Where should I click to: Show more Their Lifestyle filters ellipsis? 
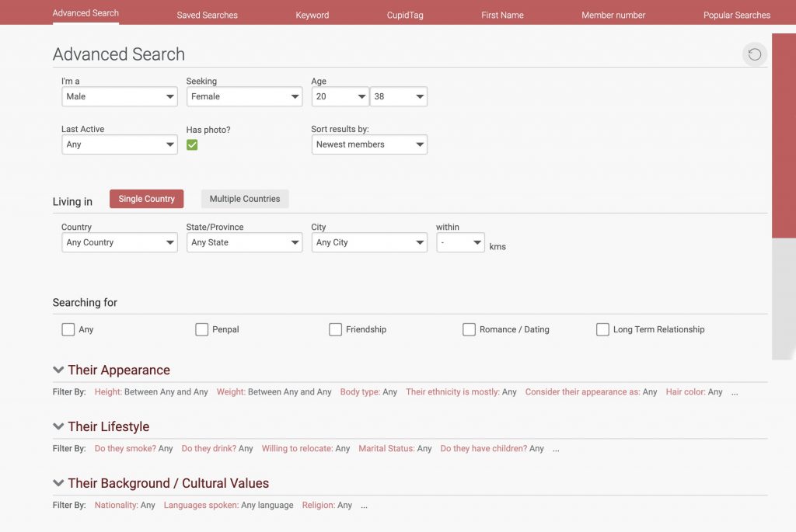[x=556, y=450]
